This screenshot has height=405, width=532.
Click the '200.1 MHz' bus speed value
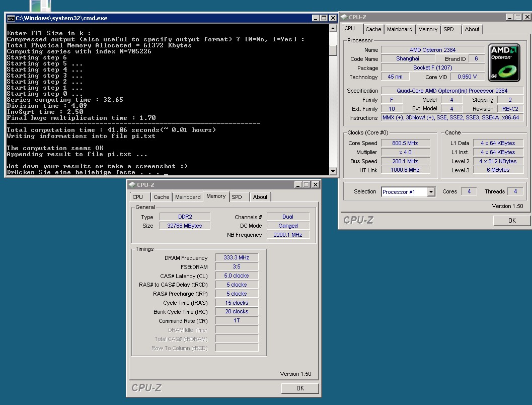[x=405, y=161]
